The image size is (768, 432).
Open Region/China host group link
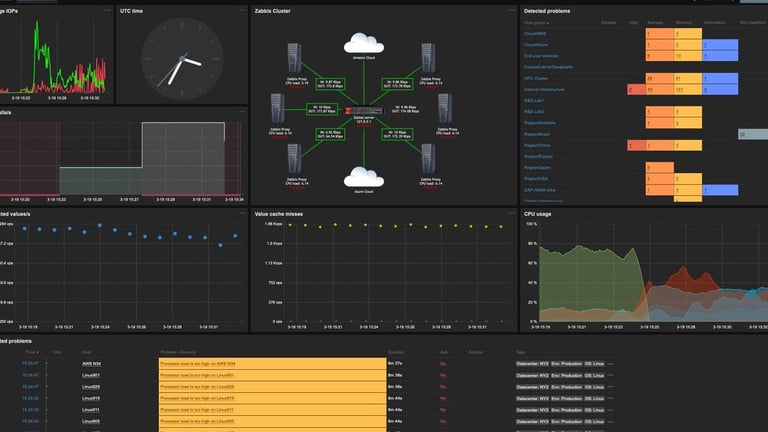tap(537, 145)
